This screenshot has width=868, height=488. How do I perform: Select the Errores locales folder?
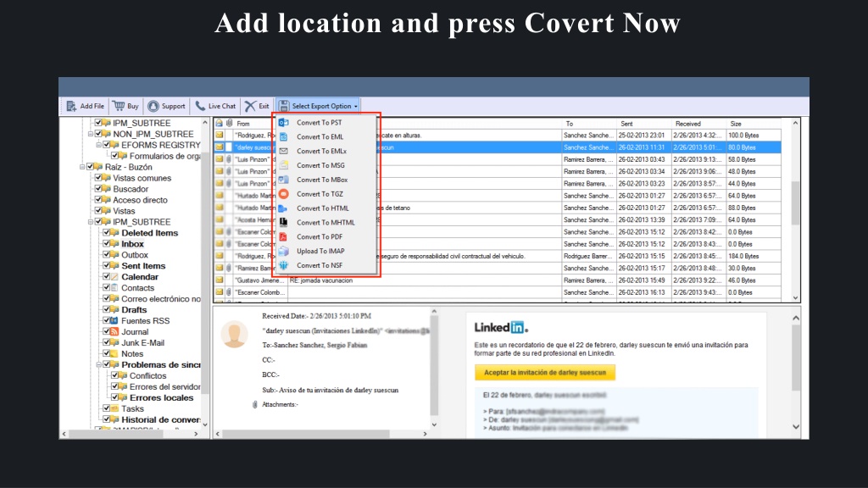pos(161,398)
